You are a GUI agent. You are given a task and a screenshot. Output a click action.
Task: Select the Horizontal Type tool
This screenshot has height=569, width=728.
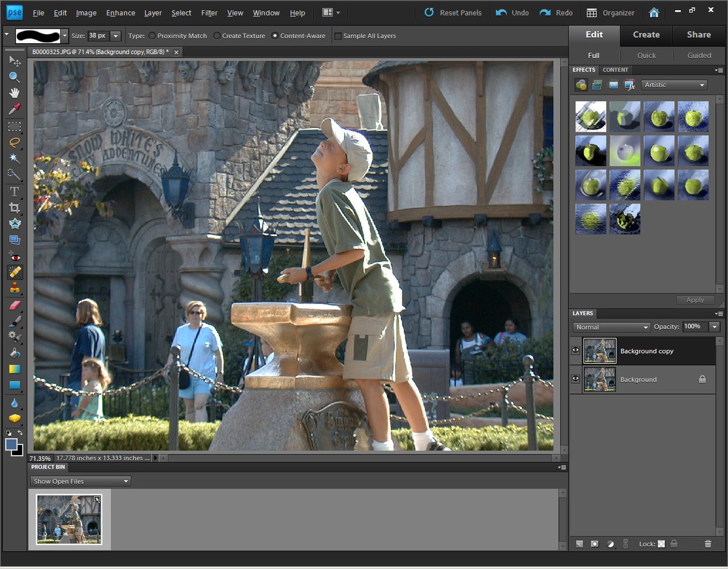[14, 192]
